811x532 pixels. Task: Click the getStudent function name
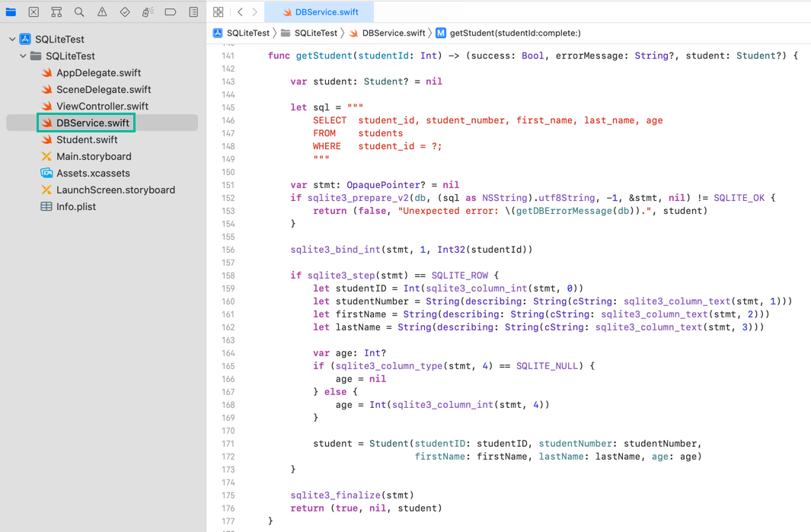click(x=324, y=56)
